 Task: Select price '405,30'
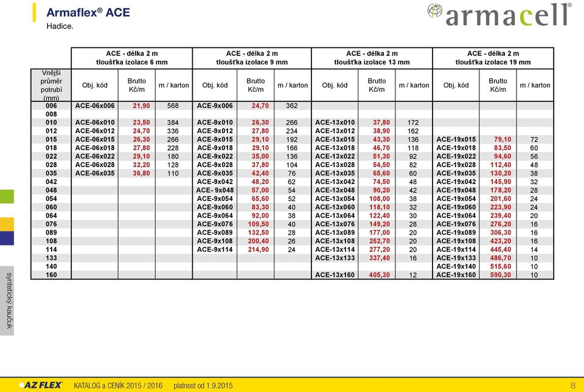(x=380, y=275)
